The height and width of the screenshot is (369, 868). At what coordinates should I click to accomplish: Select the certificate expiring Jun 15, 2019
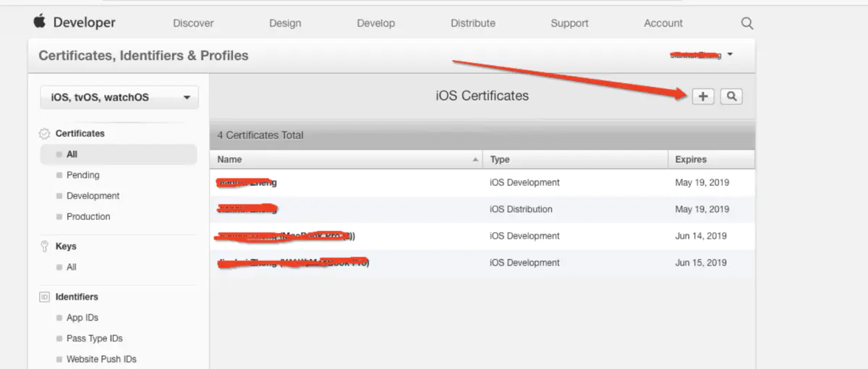point(482,263)
